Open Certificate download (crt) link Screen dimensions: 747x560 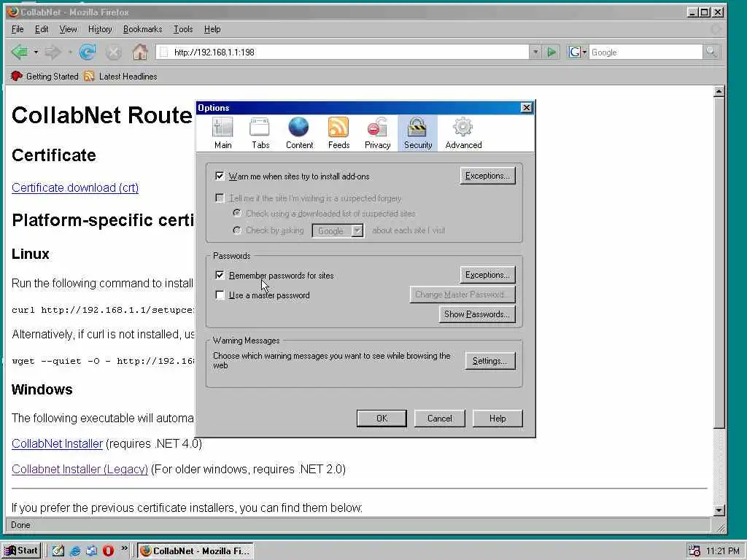75,187
